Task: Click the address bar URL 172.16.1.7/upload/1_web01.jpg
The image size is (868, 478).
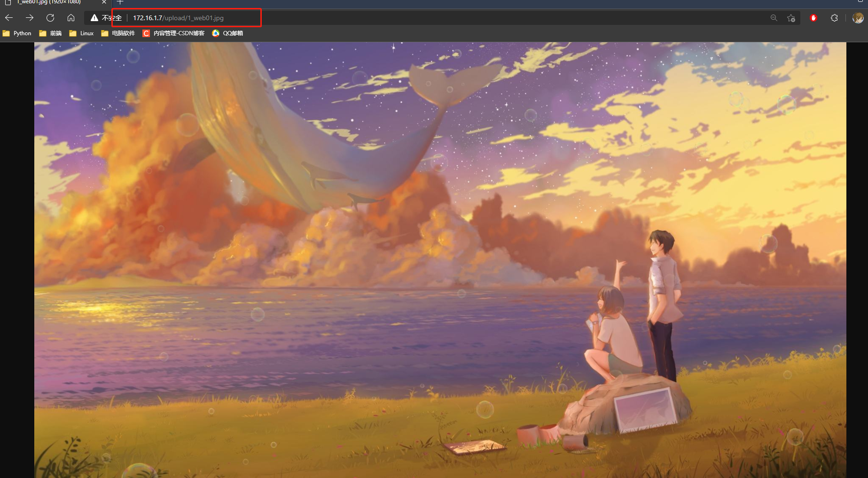Action: [178, 18]
